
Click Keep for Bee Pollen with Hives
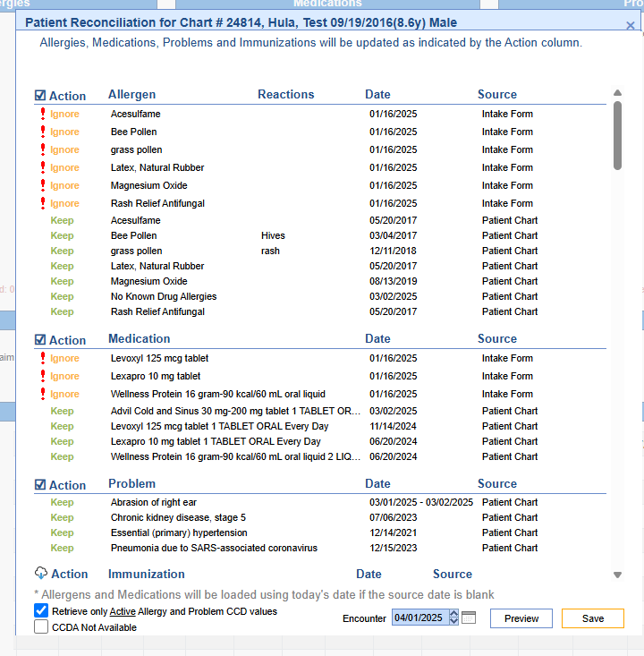[62, 235]
